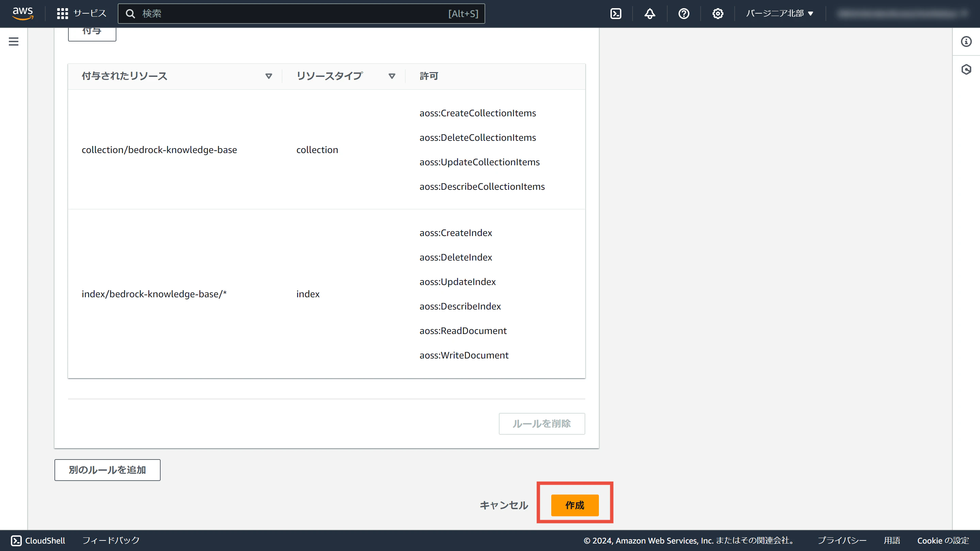Select index/bedrock-knowledge-base/* resource cell

pyautogui.click(x=154, y=294)
